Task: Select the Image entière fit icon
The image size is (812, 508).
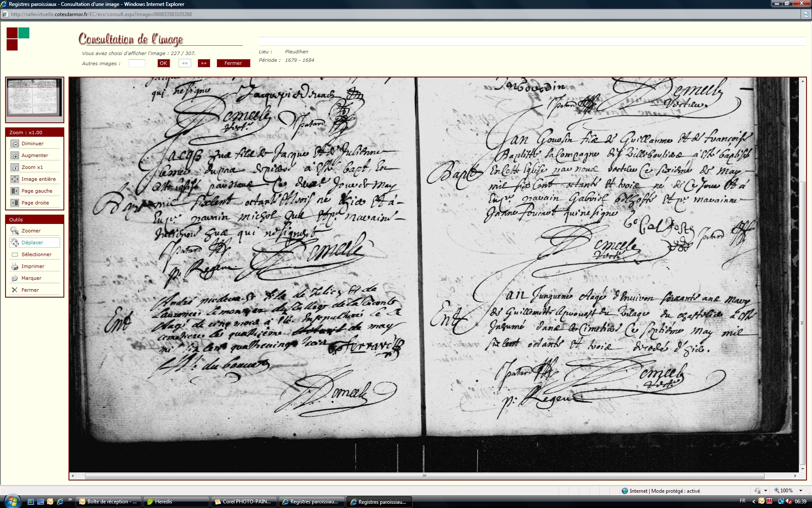Action: pos(15,179)
